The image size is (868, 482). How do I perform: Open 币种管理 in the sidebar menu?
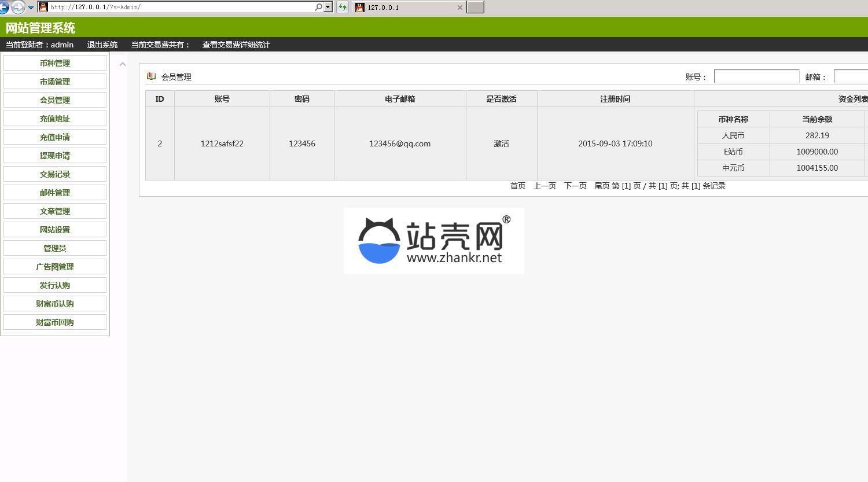pyautogui.click(x=55, y=63)
